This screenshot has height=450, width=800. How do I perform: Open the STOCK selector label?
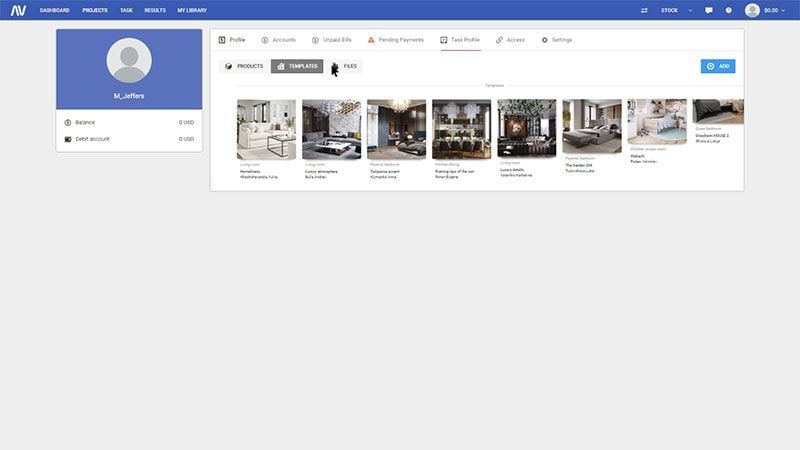pyautogui.click(x=669, y=10)
